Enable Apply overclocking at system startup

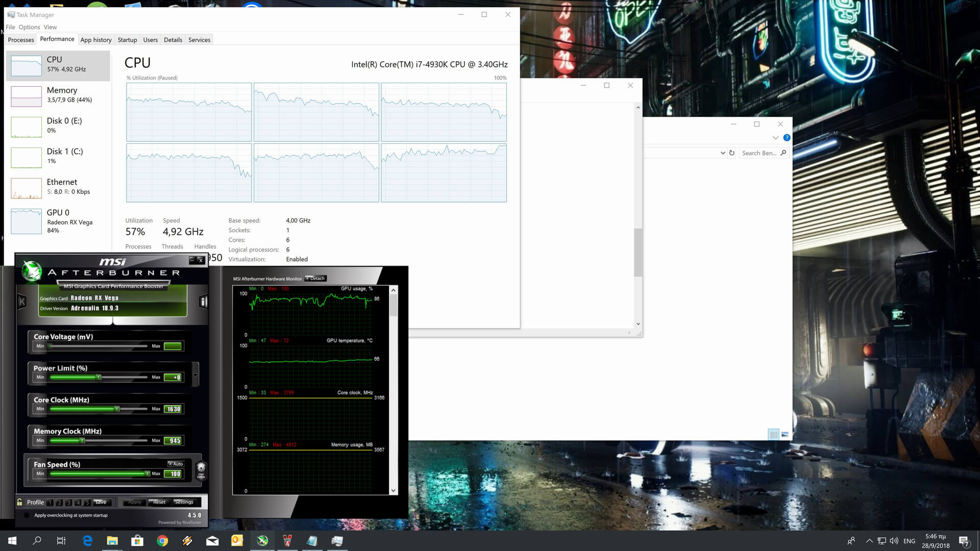click(27, 515)
